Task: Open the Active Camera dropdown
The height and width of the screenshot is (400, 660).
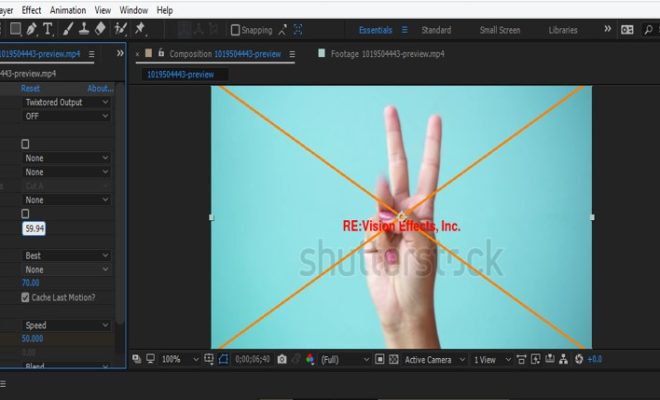Action: [x=435, y=360]
